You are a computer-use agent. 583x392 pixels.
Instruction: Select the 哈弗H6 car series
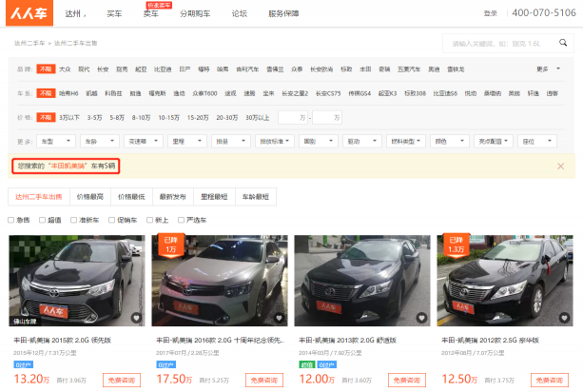[x=68, y=93]
